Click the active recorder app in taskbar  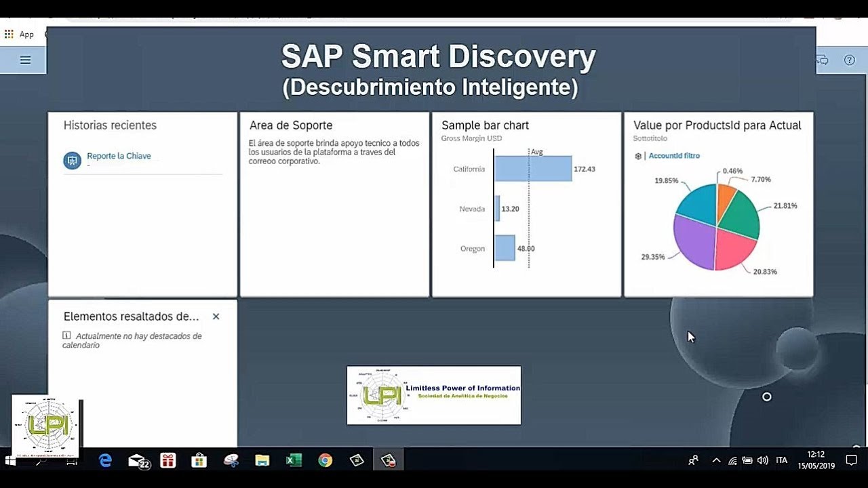point(389,461)
